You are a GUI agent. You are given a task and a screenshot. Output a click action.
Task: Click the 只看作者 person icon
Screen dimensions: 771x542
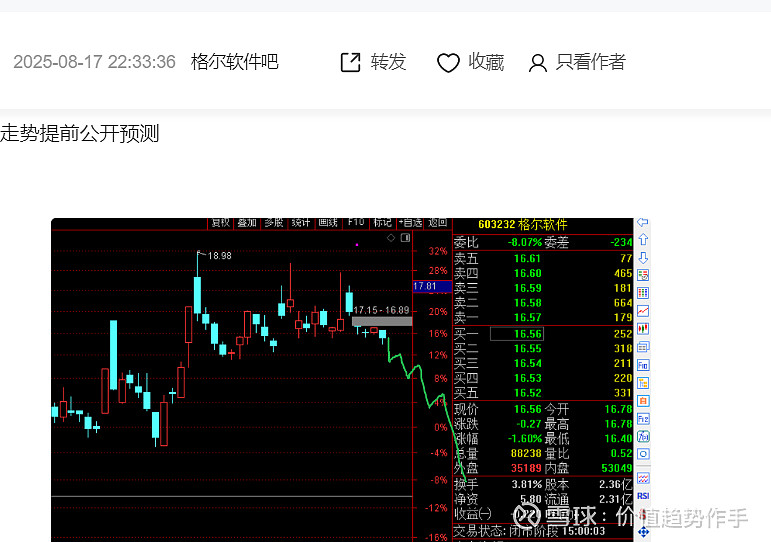(x=537, y=63)
